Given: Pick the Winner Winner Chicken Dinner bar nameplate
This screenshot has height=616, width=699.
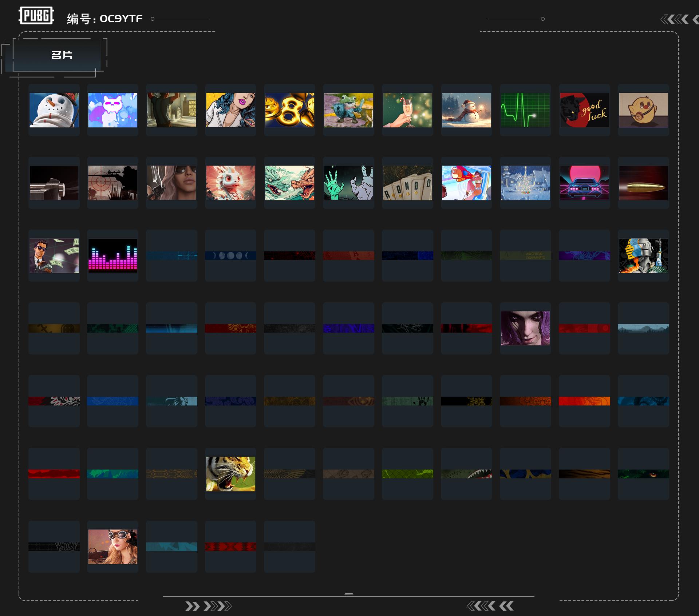Looking at the screenshot, I should pos(171,110).
